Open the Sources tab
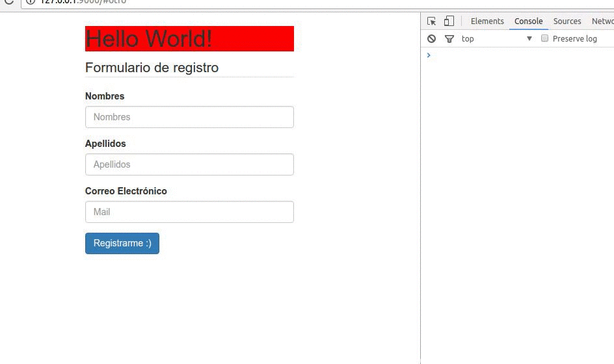614x364 pixels. coord(567,21)
